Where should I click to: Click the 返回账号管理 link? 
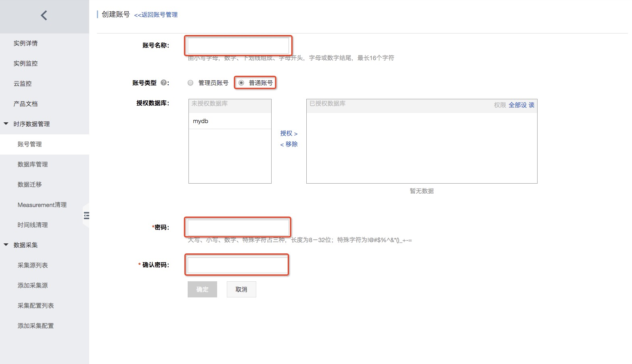click(x=156, y=15)
